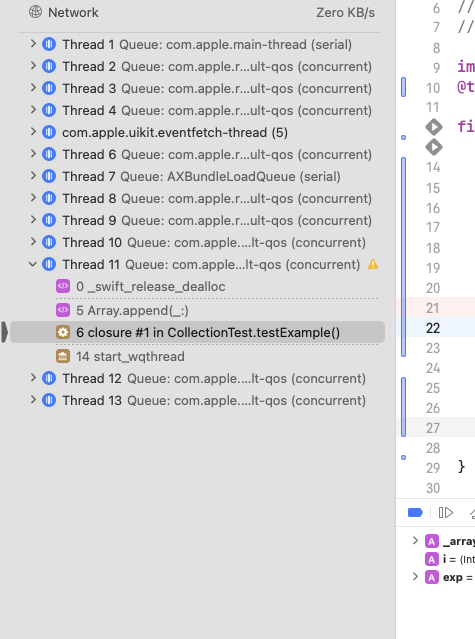The width and height of the screenshot is (475, 639).
Task: Click the start_wqthread frame icon
Action: click(63, 357)
